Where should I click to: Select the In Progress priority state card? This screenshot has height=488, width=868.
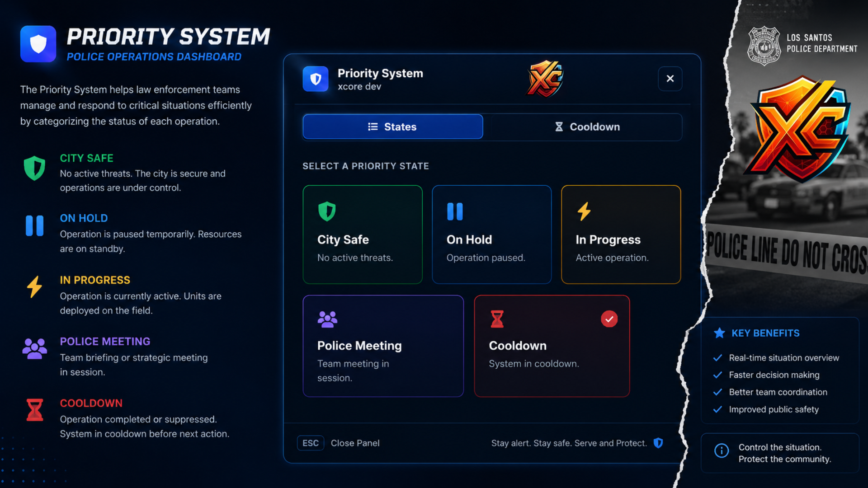point(621,235)
